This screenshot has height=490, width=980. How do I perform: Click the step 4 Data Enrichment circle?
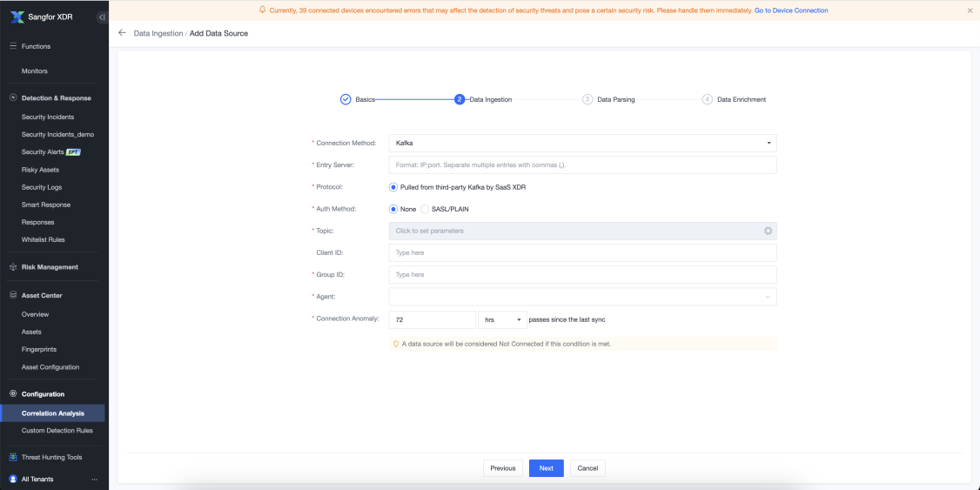coord(707,99)
